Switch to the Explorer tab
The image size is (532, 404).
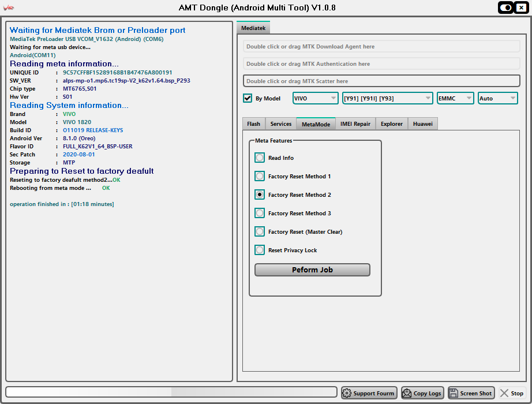[392, 124]
